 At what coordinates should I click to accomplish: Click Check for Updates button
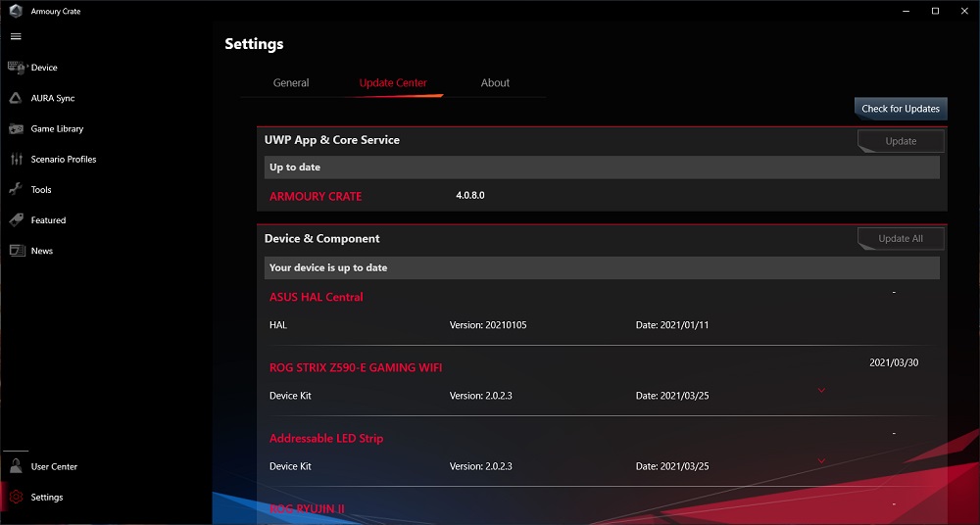coord(901,109)
